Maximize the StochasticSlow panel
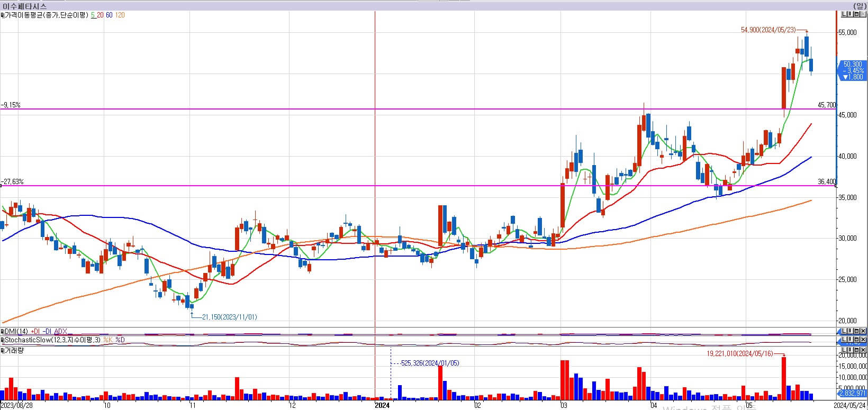Image resolution: width=868 pixels, height=410 pixels. [x=856, y=339]
